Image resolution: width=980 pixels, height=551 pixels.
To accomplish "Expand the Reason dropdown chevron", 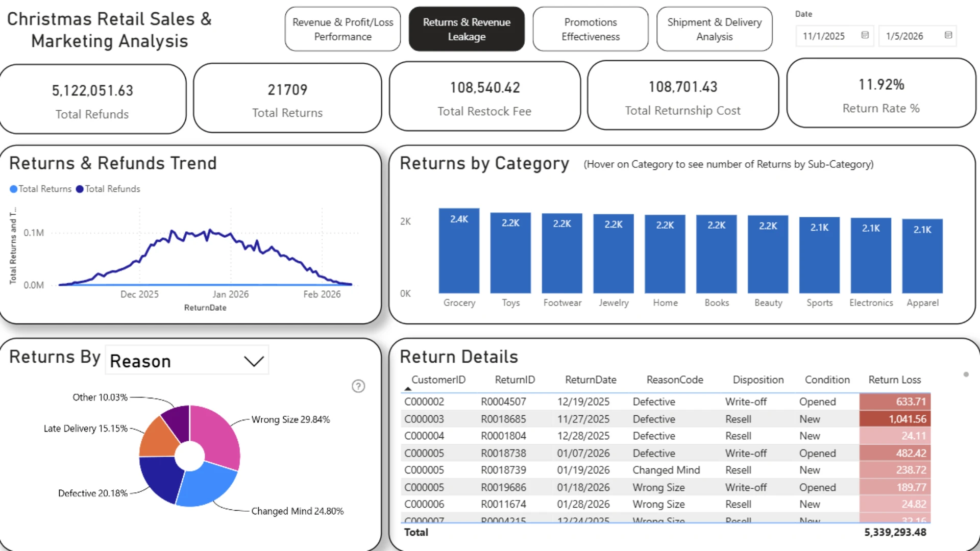I will (254, 361).
